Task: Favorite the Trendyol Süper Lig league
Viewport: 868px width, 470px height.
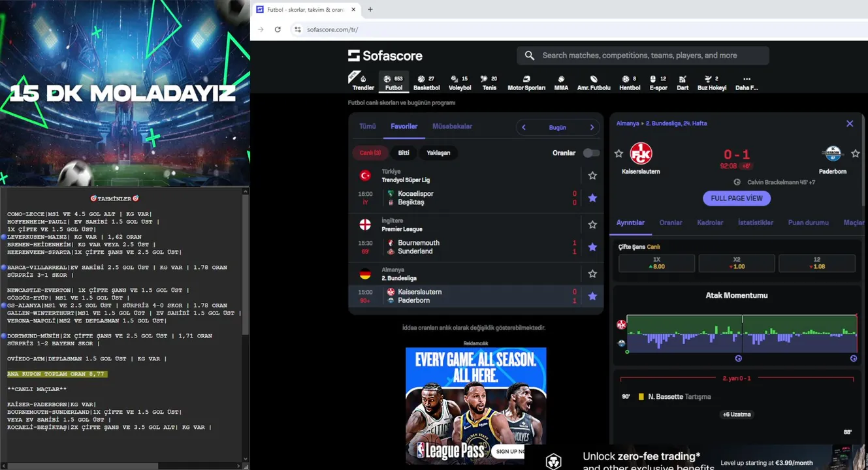Action: click(592, 176)
